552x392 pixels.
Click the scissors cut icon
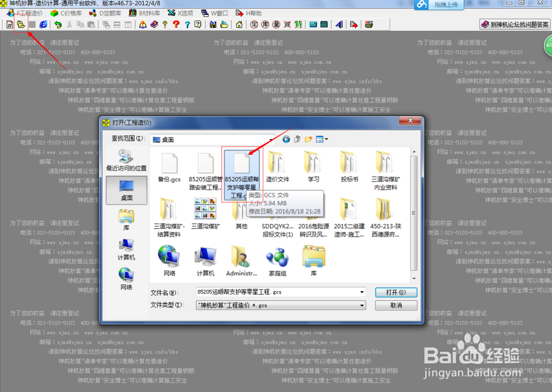tap(70, 24)
